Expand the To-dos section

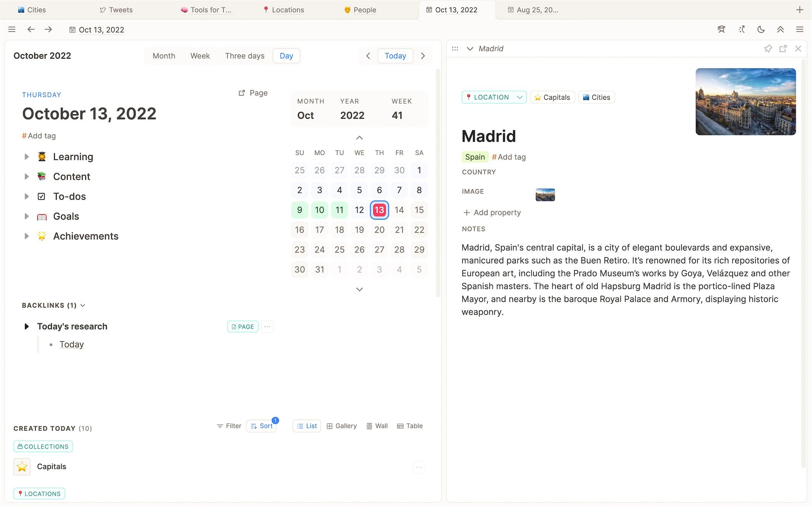(27, 196)
